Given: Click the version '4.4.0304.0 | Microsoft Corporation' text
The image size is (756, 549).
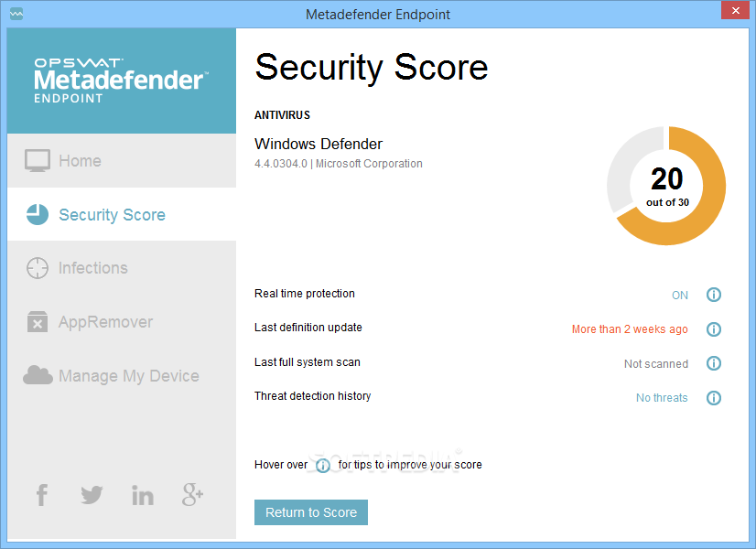Looking at the screenshot, I should click(x=339, y=164).
